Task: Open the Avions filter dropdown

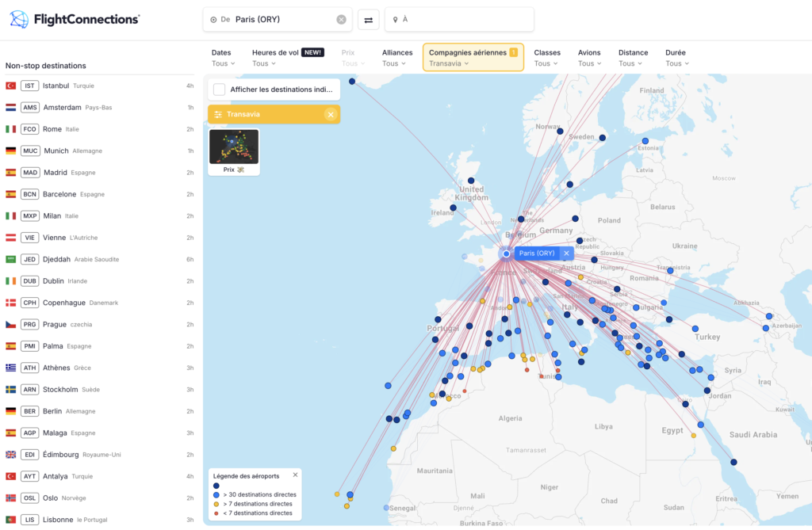Action: [x=589, y=58]
